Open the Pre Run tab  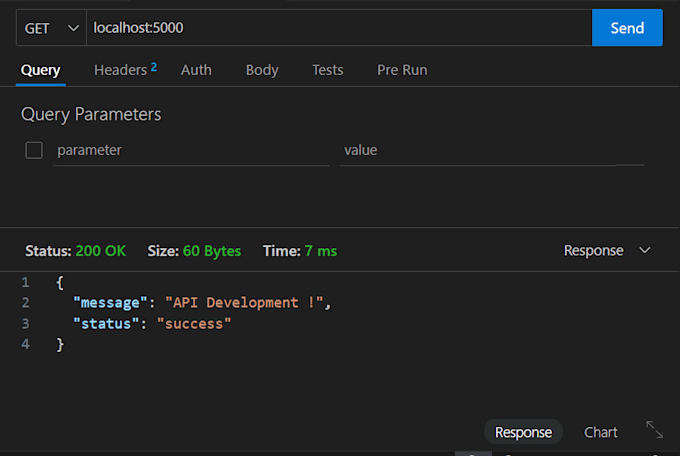pyautogui.click(x=402, y=70)
